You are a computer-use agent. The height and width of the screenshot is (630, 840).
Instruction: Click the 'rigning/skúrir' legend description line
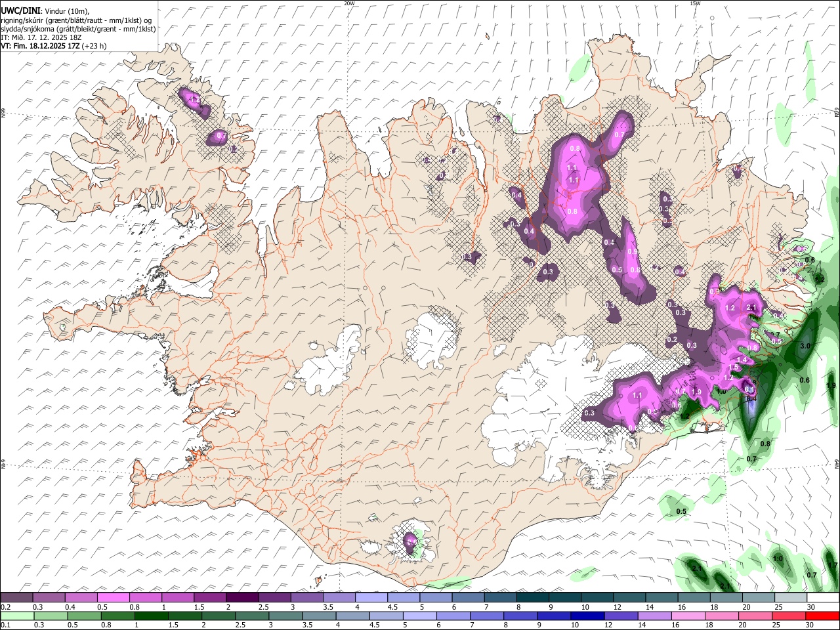tap(75, 20)
